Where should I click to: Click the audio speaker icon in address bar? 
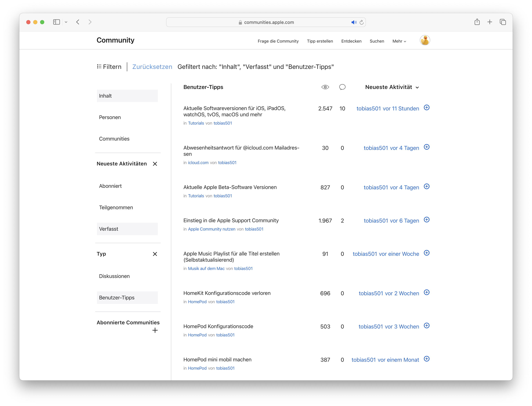(354, 22)
